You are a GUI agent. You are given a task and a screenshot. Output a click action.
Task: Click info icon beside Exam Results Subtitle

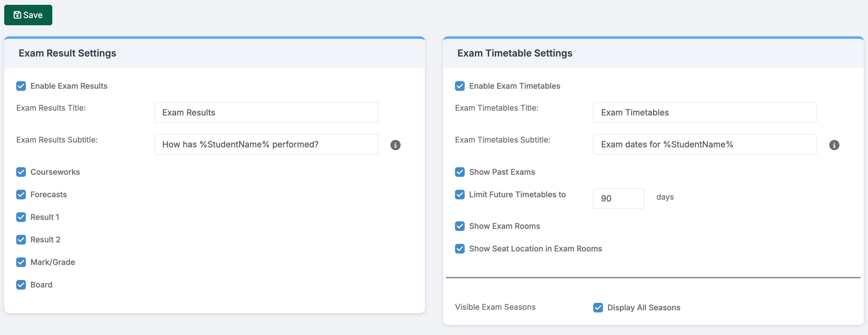395,145
